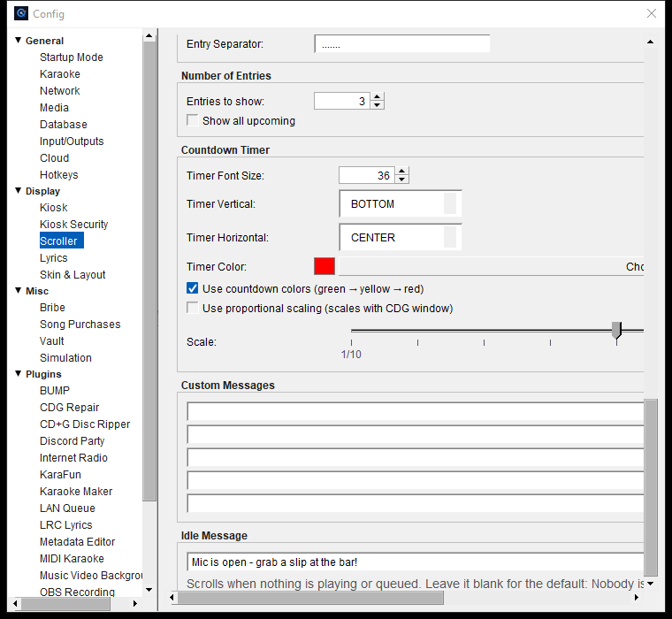Select LAN Queue plugin
This screenshot has width=672, height=619.
67,508
